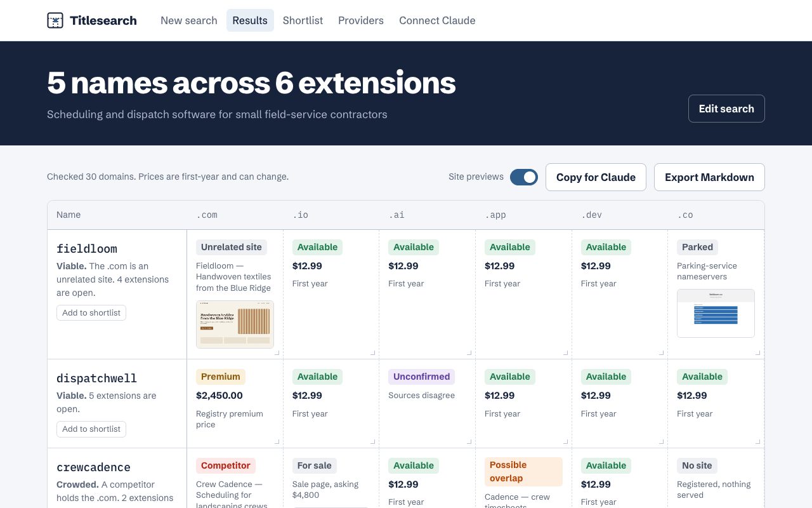The width and height of the screenshot is (812, 508).
Task: Add fieldloom to the shortlist
Action: click(91, 312)
